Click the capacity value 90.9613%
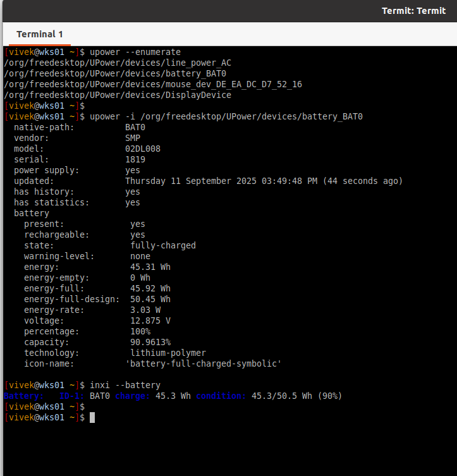This screenshot has width=457, height=476. 150,342
